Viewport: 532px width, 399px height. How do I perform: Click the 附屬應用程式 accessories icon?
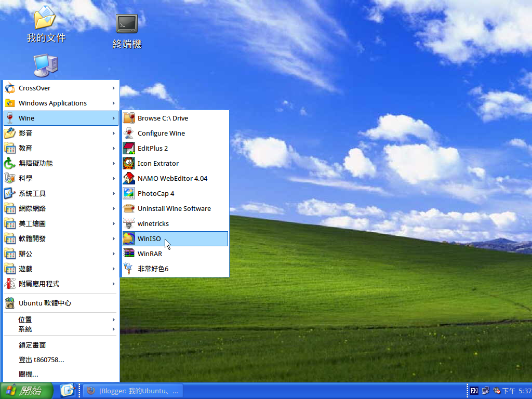pos(10,284)
